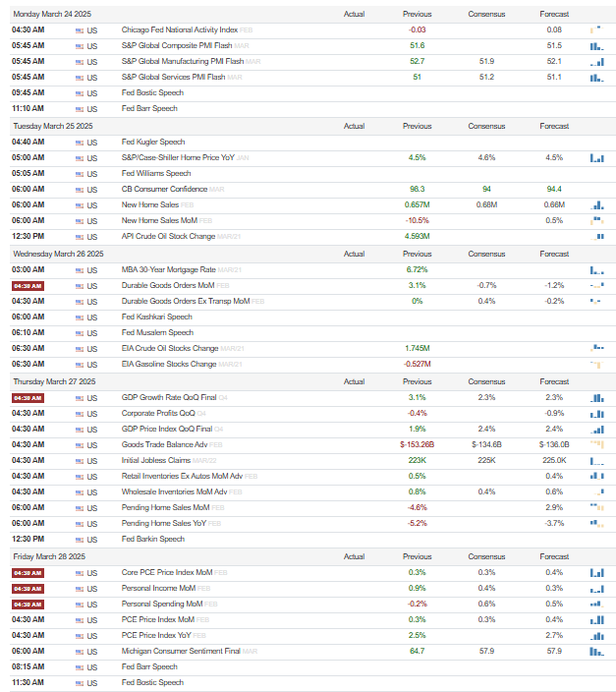
Task: Click the Consensus column header under Friday March 28
Action: [x=486, y=557]
